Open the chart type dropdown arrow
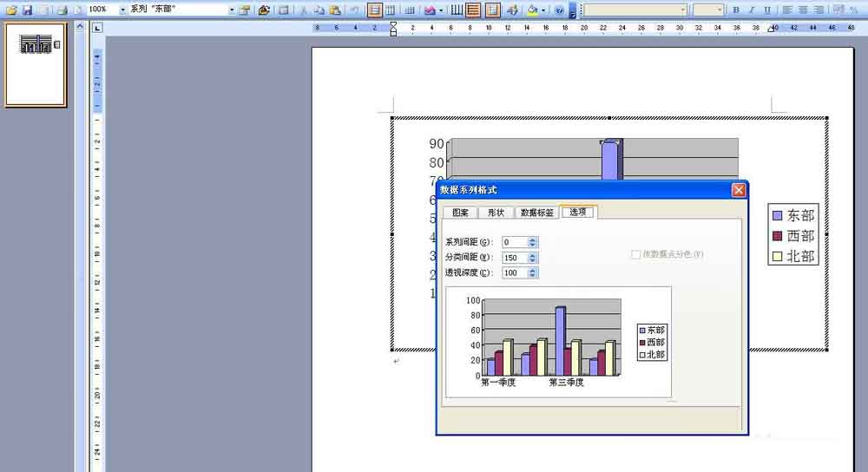The width and height of the screenshot is (868, 472). click(x=441, y=10)
